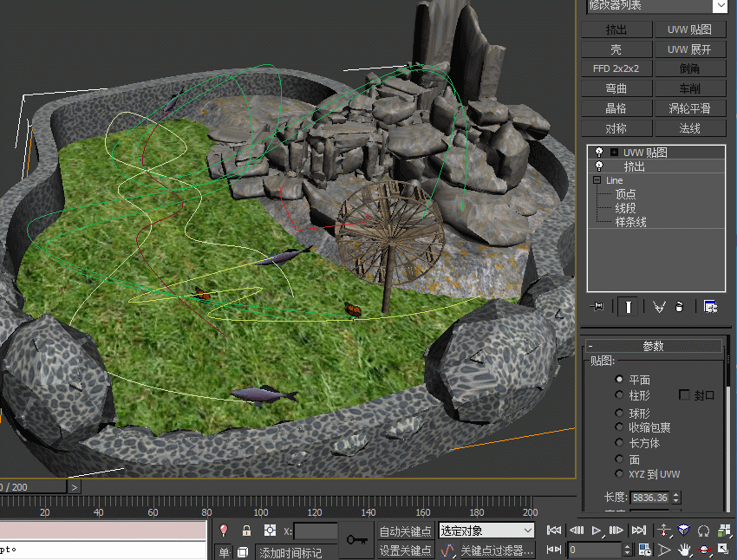Click the UVW贴图 modifier button

(692, 29)
